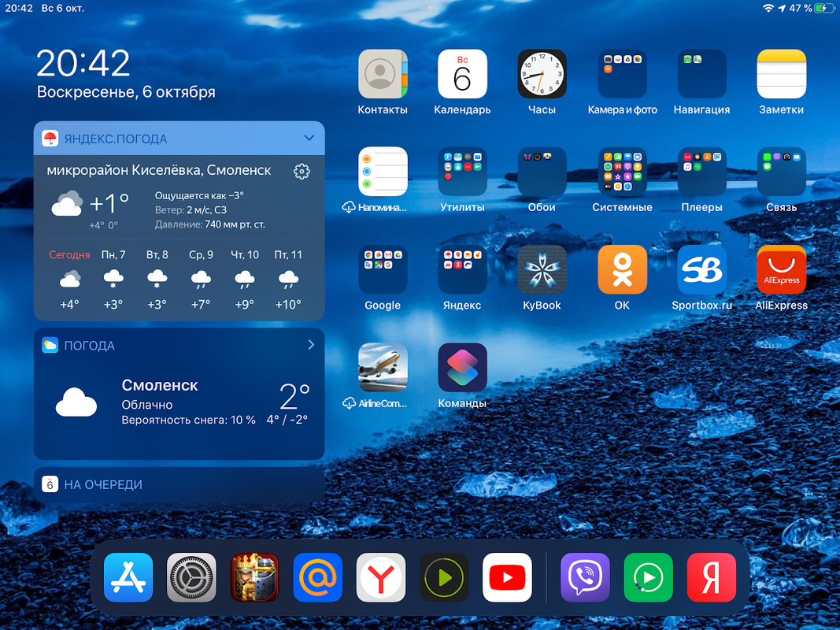Select the Вт, 8 forecast day
This screenshot has width=840, height=630.
tap(157, 280)
